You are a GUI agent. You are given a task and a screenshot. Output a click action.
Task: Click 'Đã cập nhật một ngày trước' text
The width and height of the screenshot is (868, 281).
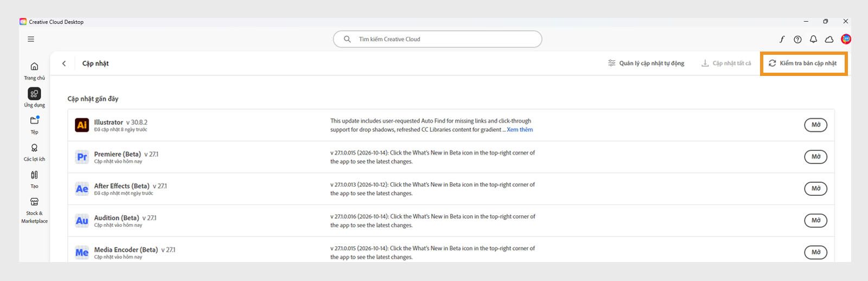[124, 194]
